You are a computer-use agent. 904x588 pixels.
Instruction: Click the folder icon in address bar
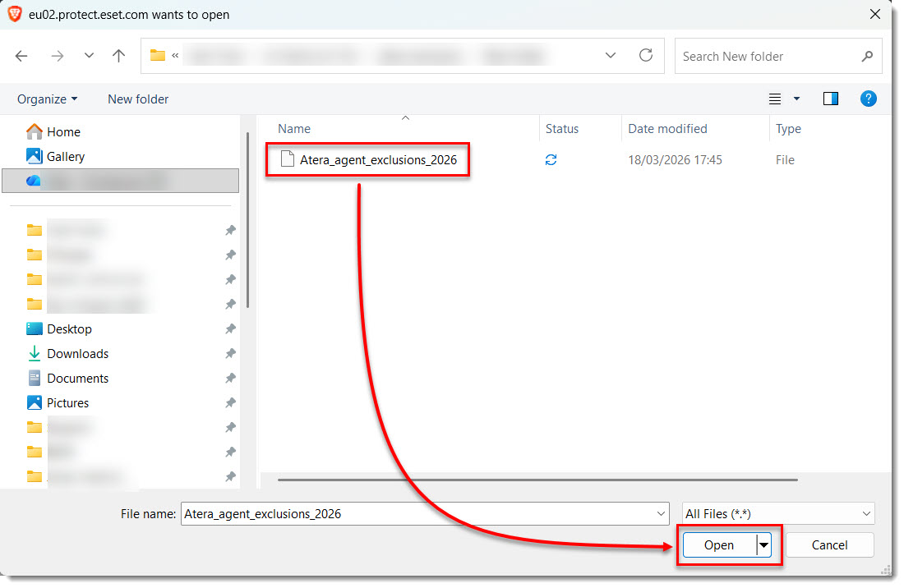coord(158,56)
